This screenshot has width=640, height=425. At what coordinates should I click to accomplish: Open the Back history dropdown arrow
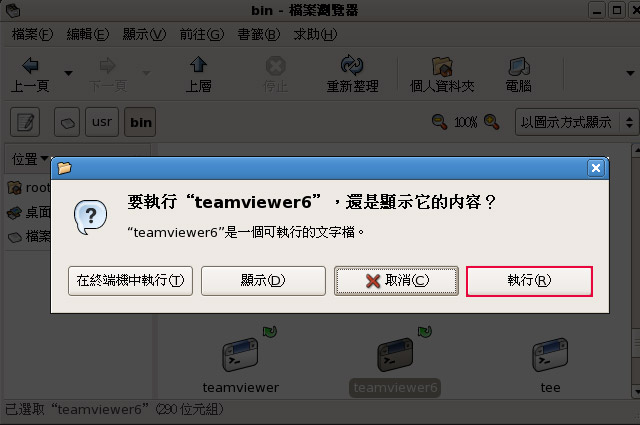[x=69, y=73]
